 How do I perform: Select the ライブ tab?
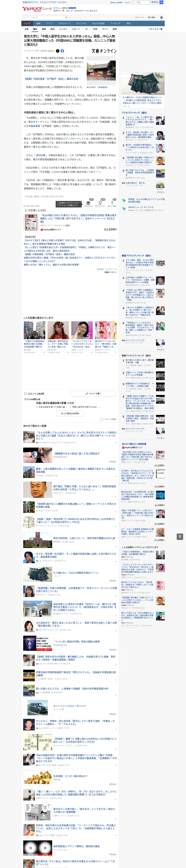click(49, 24)
